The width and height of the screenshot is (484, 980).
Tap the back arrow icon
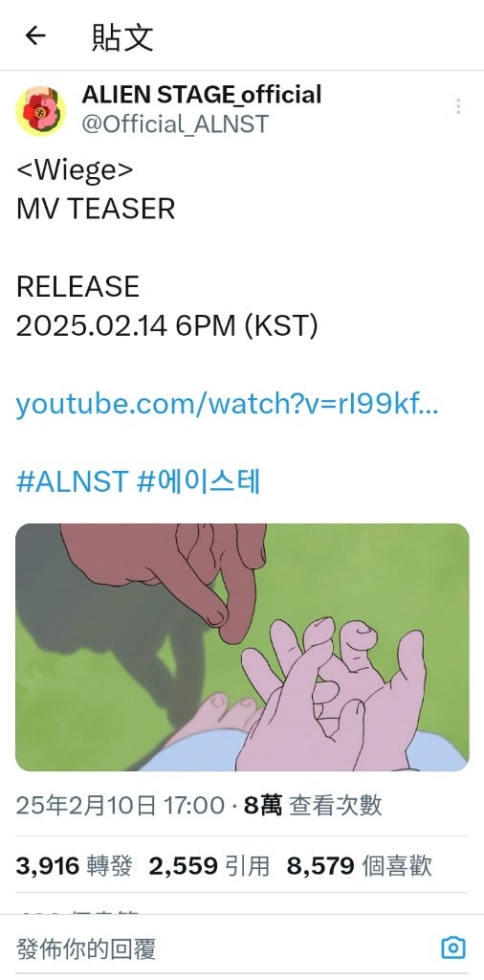pos(35,35)
